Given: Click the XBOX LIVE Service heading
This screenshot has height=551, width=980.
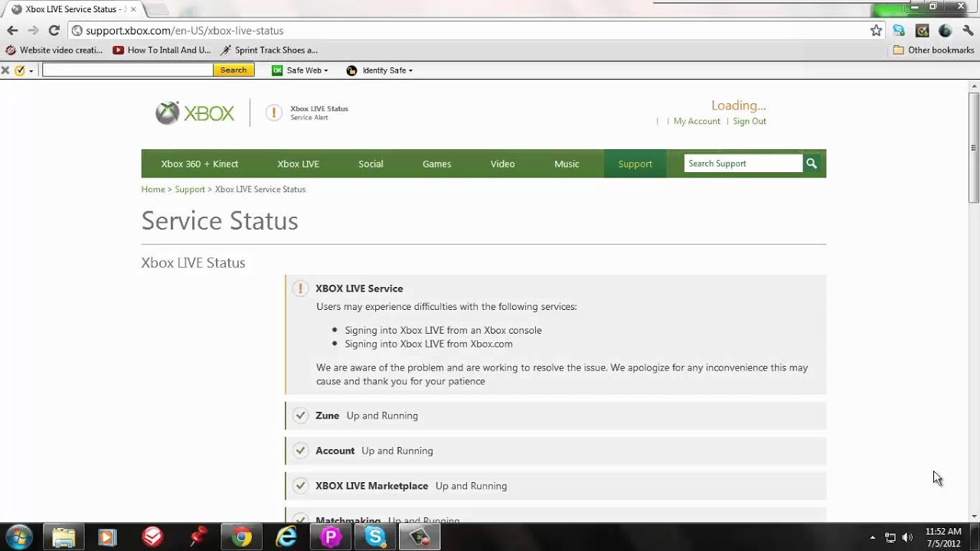Looking at the screenshot, I should 359,289.
